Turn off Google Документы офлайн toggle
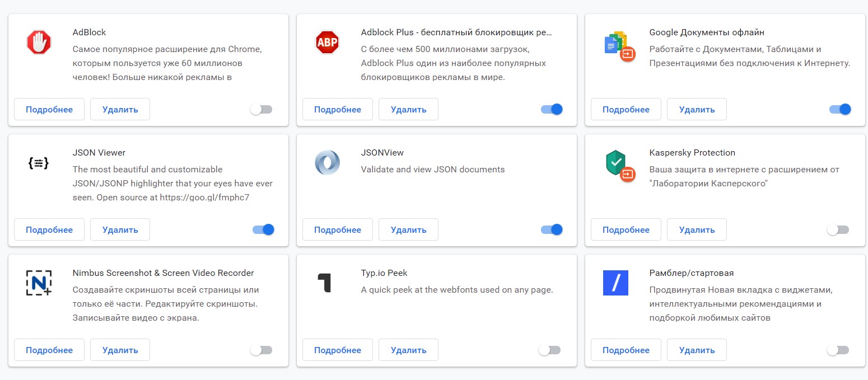Image resolution: width=868 pixels, height=380 pixels. tap(840, 110)
